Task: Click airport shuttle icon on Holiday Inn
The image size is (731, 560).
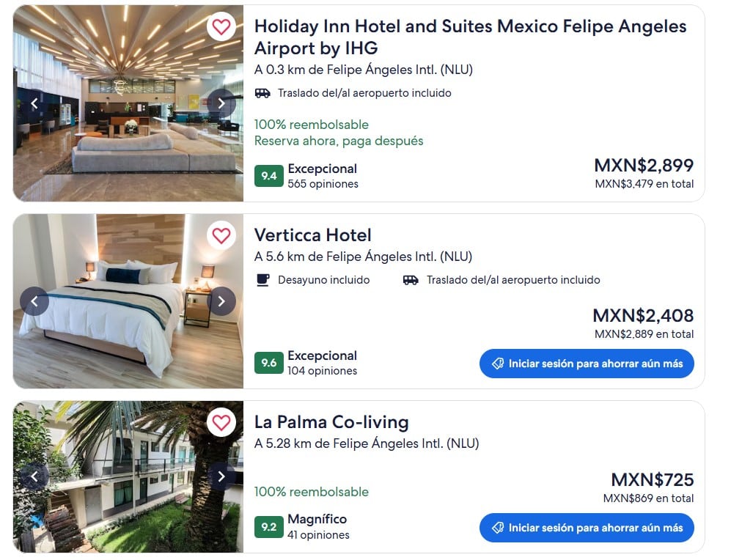Action: point(262,93)
